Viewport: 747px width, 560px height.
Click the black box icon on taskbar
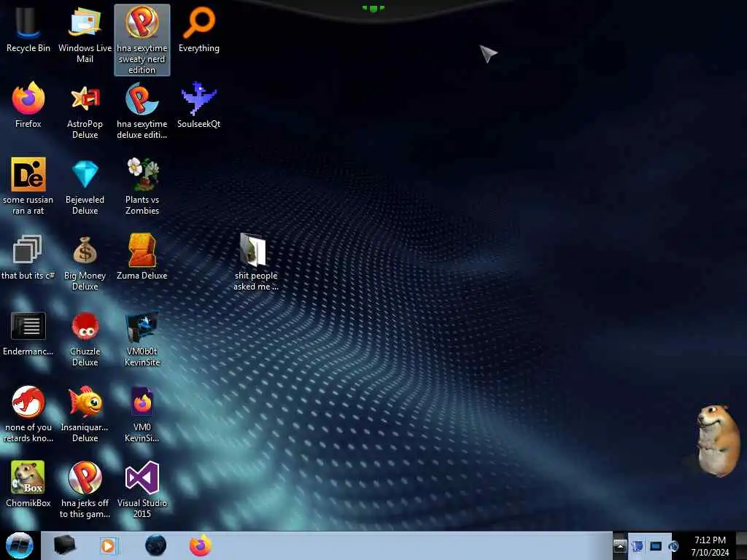click(65, 545)
